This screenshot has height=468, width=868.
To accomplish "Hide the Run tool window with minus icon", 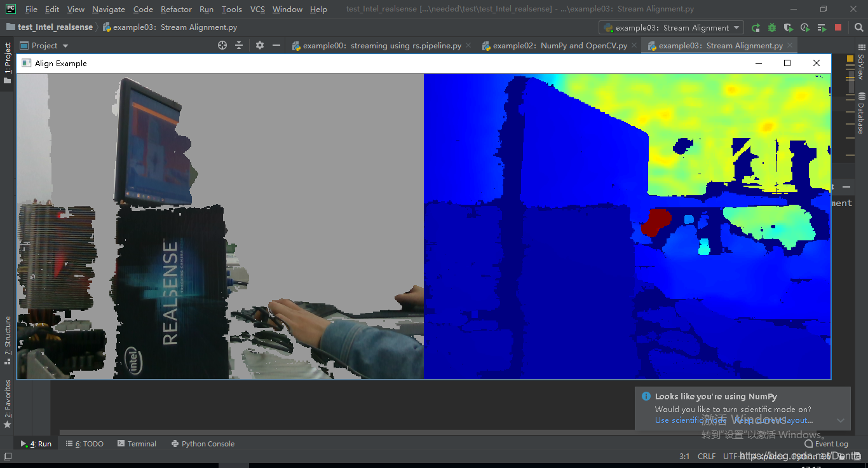I will pos(847,187).
